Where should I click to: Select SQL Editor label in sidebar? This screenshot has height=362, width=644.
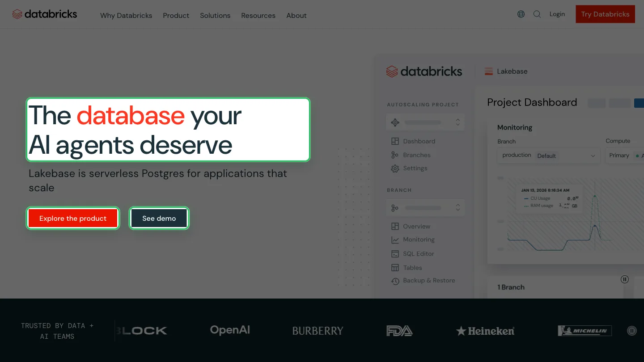pyautogui.click(x=419, y=254)
